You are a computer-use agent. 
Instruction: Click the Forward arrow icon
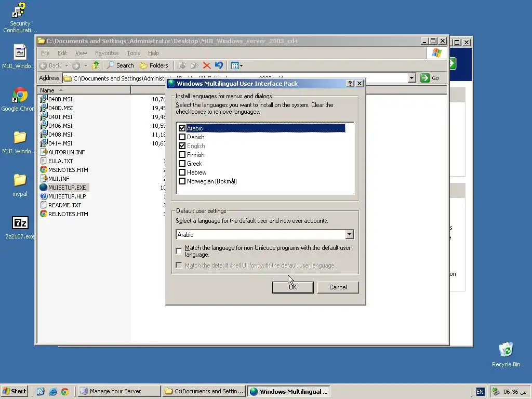[x=76, y=65]
